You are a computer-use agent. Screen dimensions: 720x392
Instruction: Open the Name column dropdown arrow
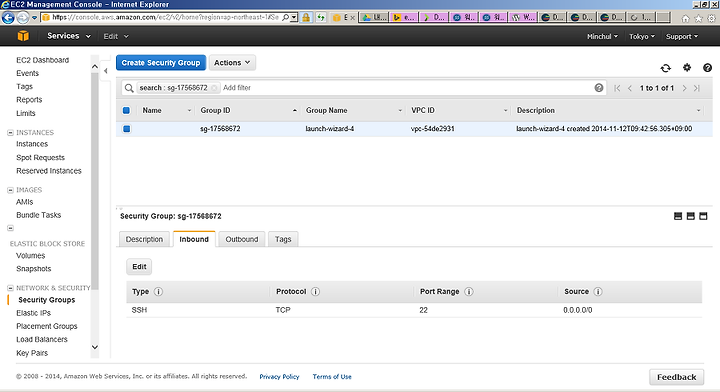point(189,111)
